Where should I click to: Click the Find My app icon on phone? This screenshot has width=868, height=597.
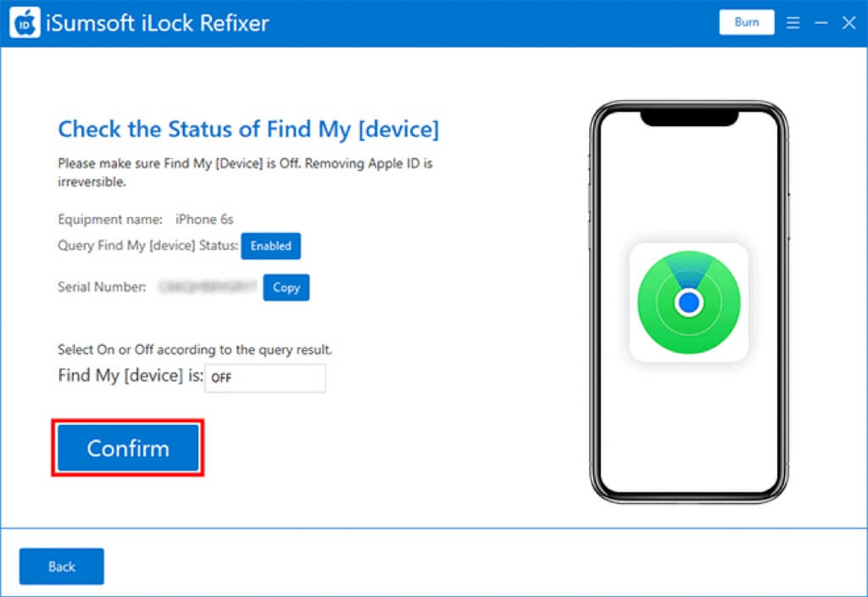click(688, 303)
